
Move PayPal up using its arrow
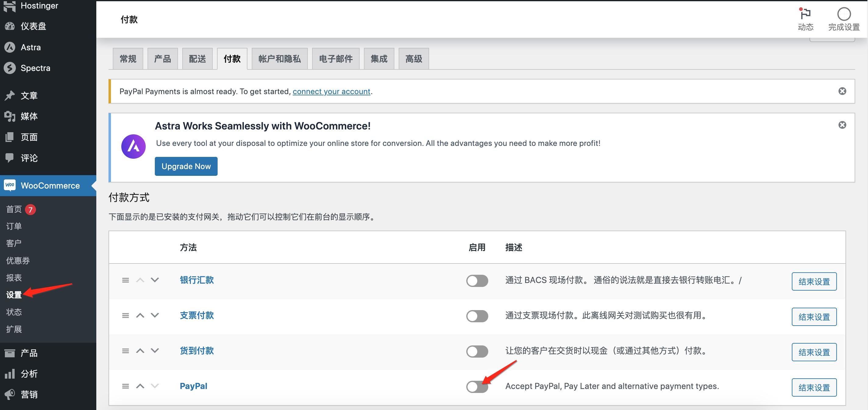click(x=141, y=386)
